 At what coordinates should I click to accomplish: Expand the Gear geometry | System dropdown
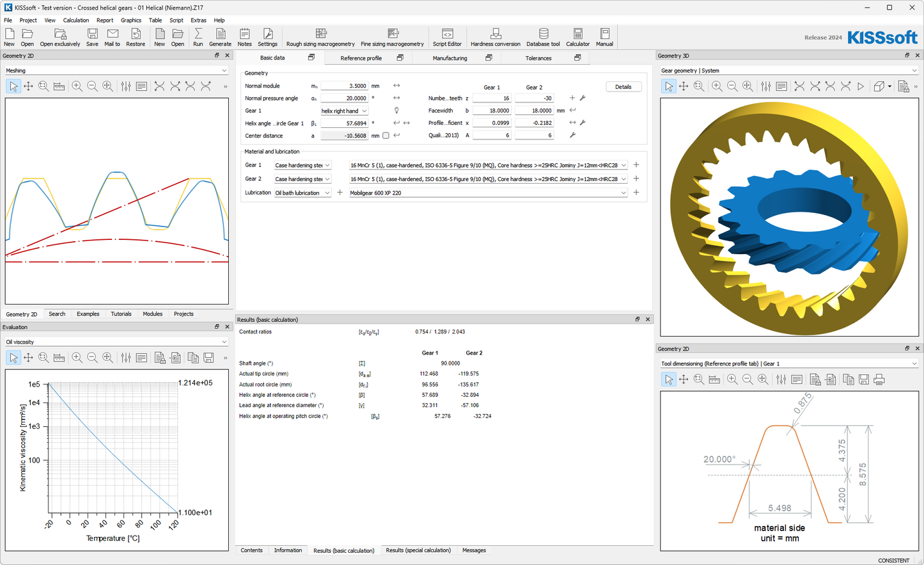789,70
